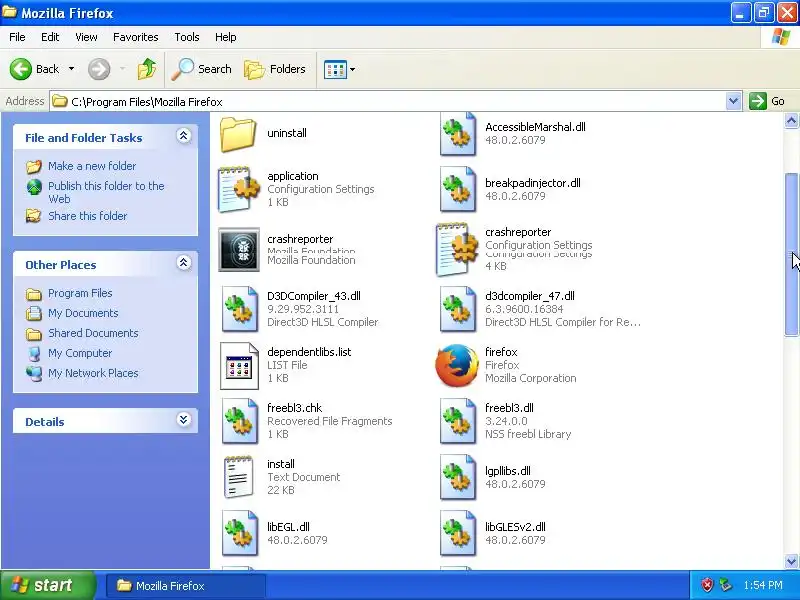
Task: Expand the Details panel
Action: pyautogui.click(x=184, y=420)
